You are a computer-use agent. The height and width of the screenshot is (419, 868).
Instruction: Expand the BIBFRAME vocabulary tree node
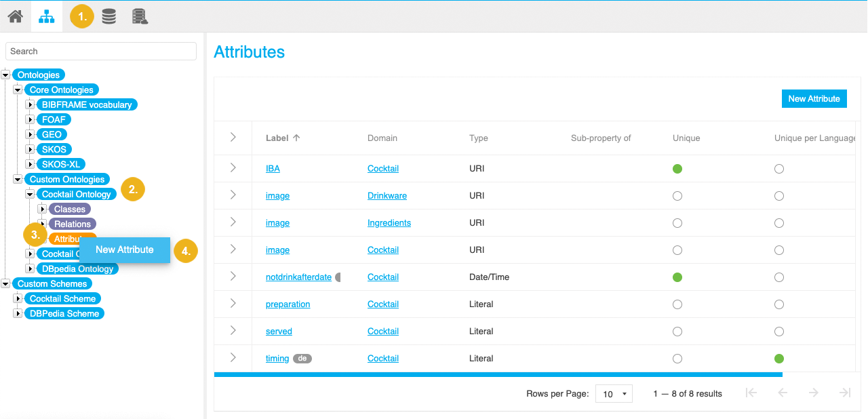[30, 105]
